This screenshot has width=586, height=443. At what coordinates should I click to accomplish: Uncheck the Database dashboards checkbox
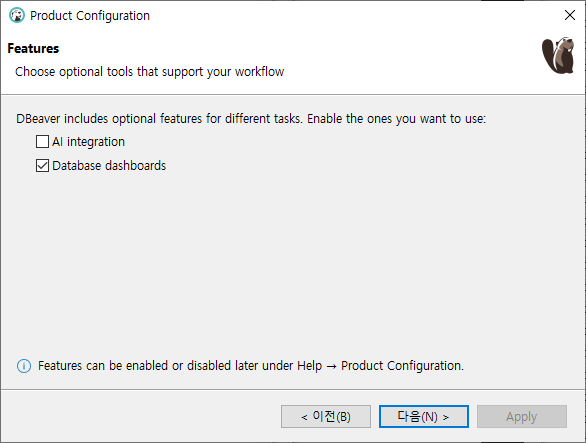(42, 166)
